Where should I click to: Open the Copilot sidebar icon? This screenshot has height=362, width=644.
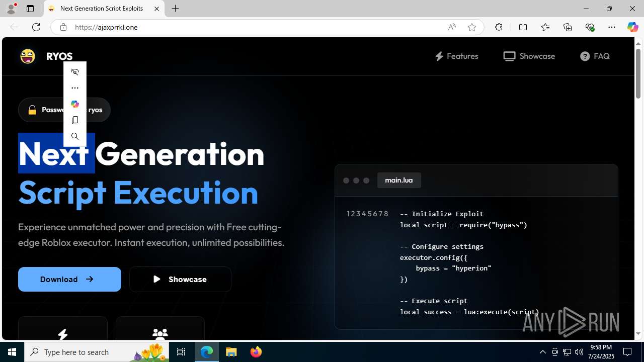[632, 27]
